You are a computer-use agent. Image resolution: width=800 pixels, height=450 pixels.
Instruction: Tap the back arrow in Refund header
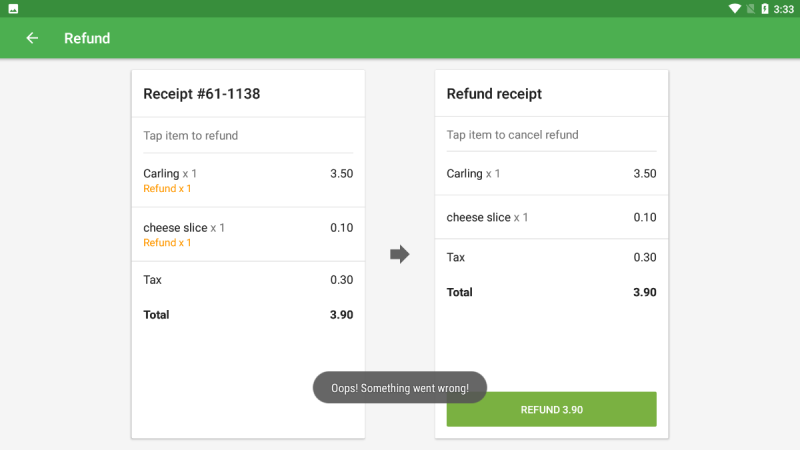[x=32, y=38]
